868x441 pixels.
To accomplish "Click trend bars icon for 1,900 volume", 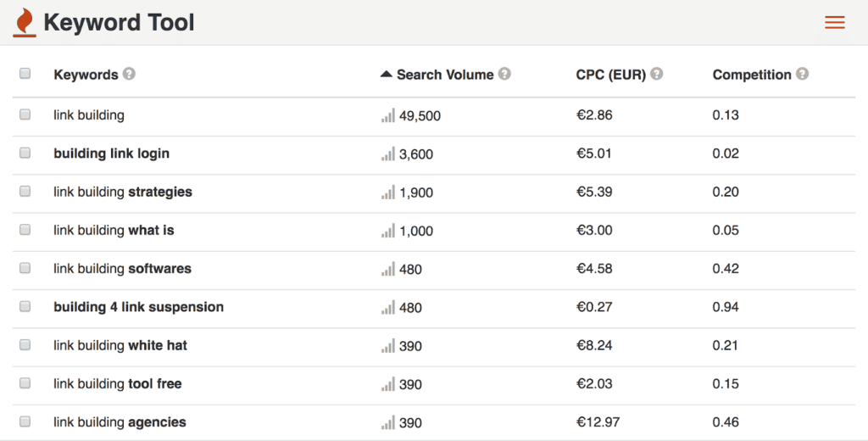I will tap(388, 193).
